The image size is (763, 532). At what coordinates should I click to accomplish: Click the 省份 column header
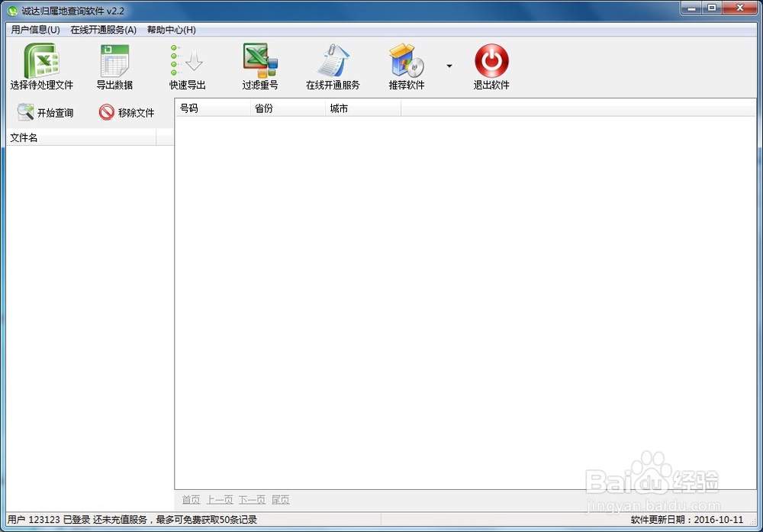(288, 108)
